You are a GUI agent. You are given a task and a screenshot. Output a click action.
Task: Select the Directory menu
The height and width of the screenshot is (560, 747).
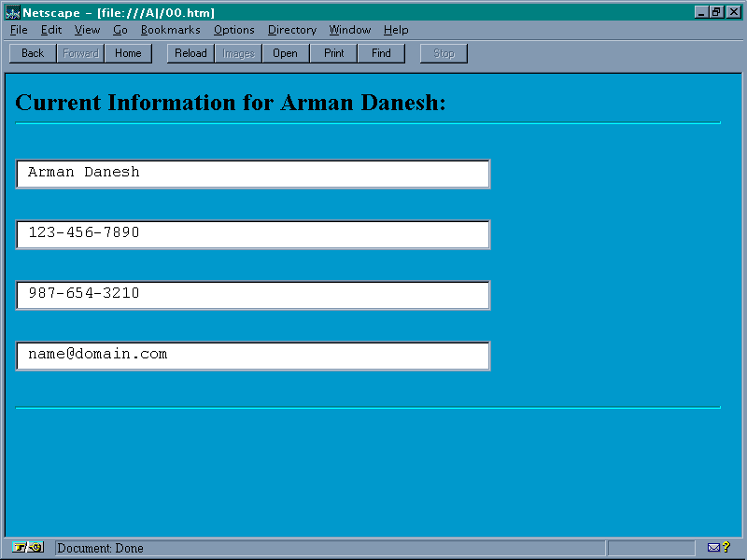click(x=291, y=30)
